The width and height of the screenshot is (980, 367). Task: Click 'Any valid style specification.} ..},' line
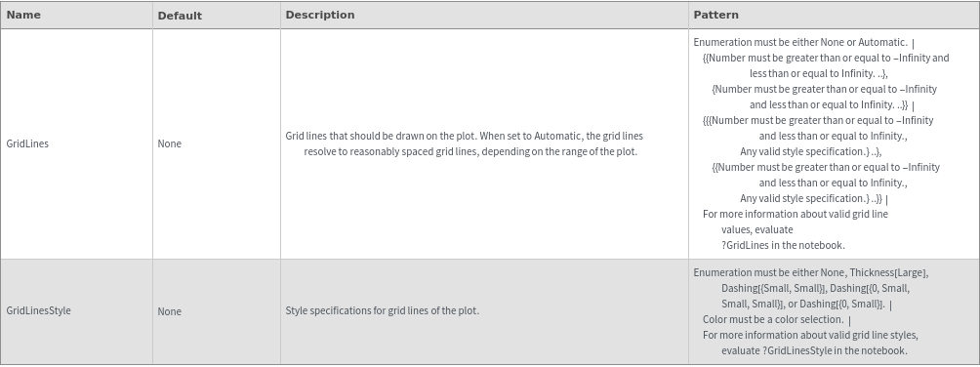810,151
